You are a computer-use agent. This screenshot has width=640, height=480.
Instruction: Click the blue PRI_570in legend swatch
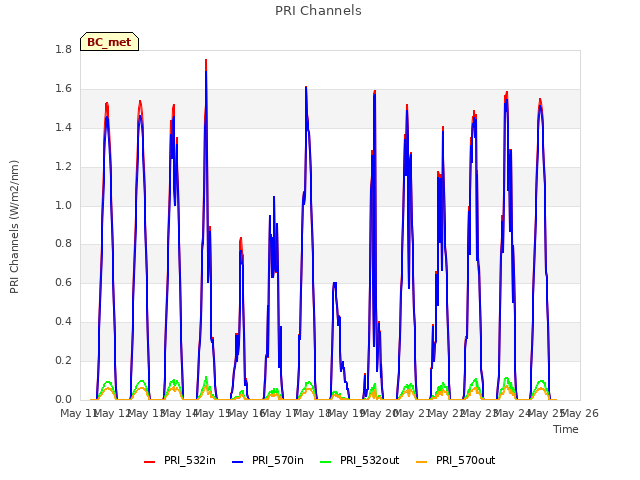point(238,462)
